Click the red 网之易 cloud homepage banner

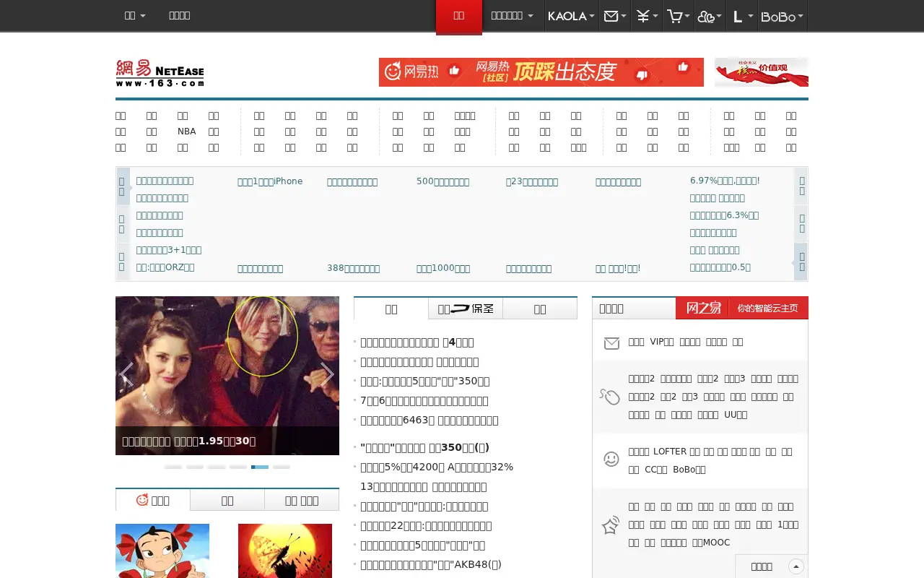pyautogui.click(x=742, y=308)
